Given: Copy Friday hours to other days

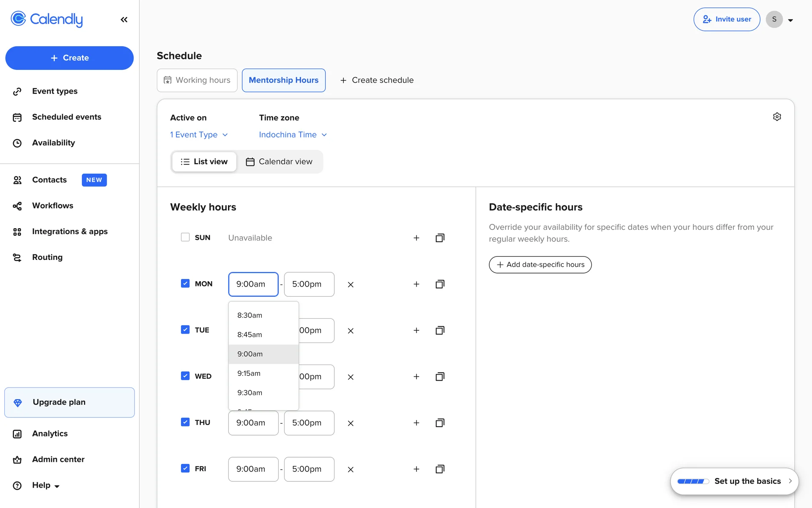Looking at the screenshot, I should 440,469.
